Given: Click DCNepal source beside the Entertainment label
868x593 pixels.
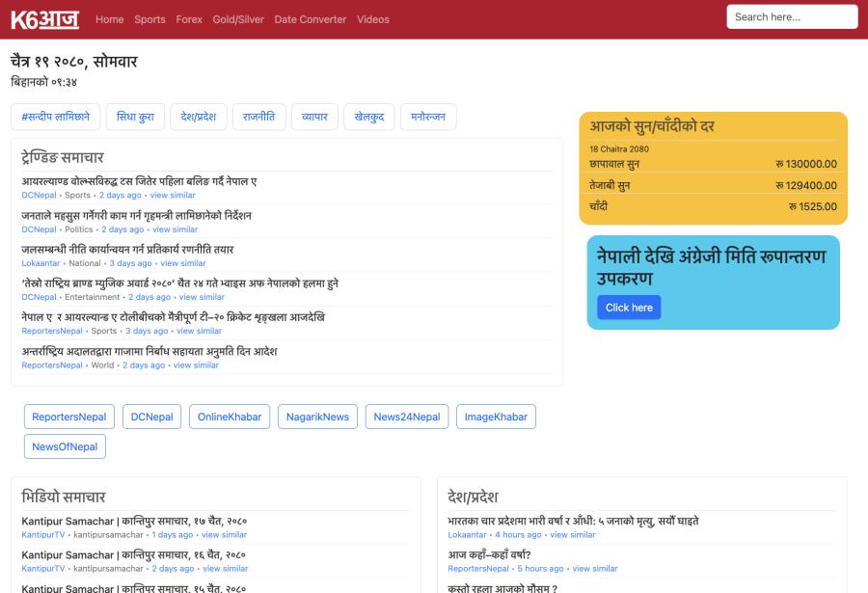Looking at the screenshot, I should (x=39, y=297).
